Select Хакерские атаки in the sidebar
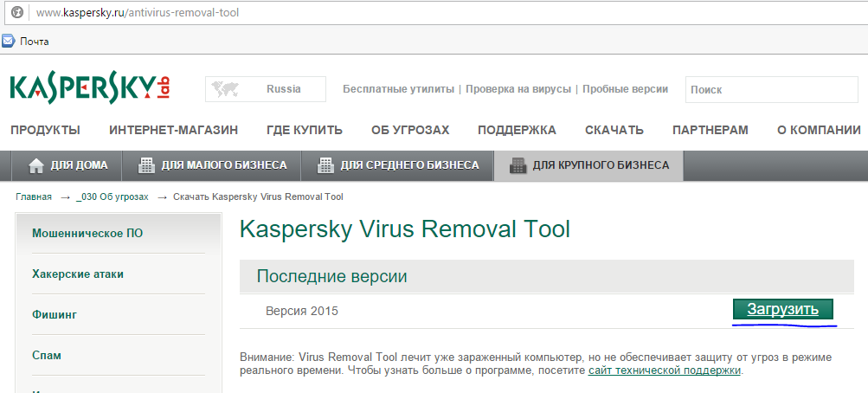 78,274
